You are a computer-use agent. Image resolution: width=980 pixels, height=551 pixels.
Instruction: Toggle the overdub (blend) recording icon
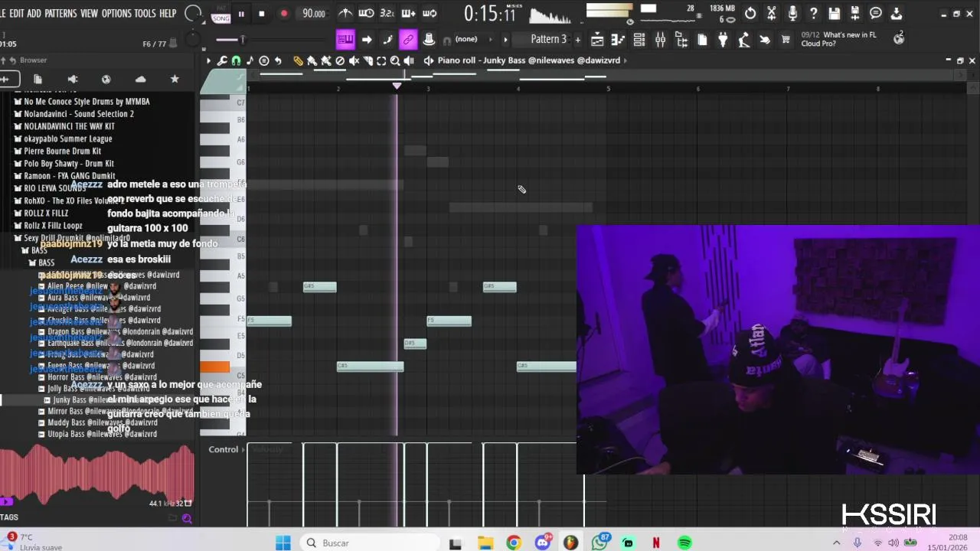(408, 14)
